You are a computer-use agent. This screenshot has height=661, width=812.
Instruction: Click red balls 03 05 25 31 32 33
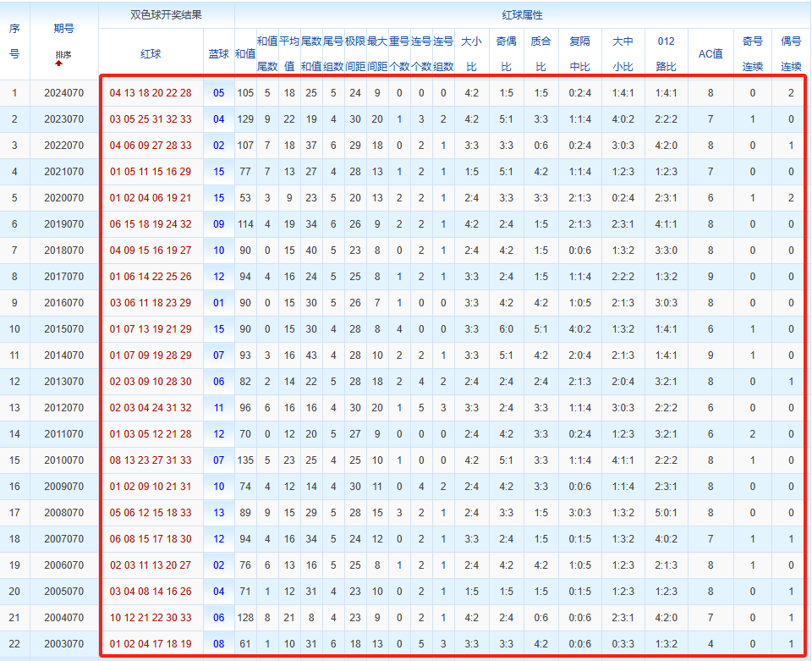pos(151,119)
